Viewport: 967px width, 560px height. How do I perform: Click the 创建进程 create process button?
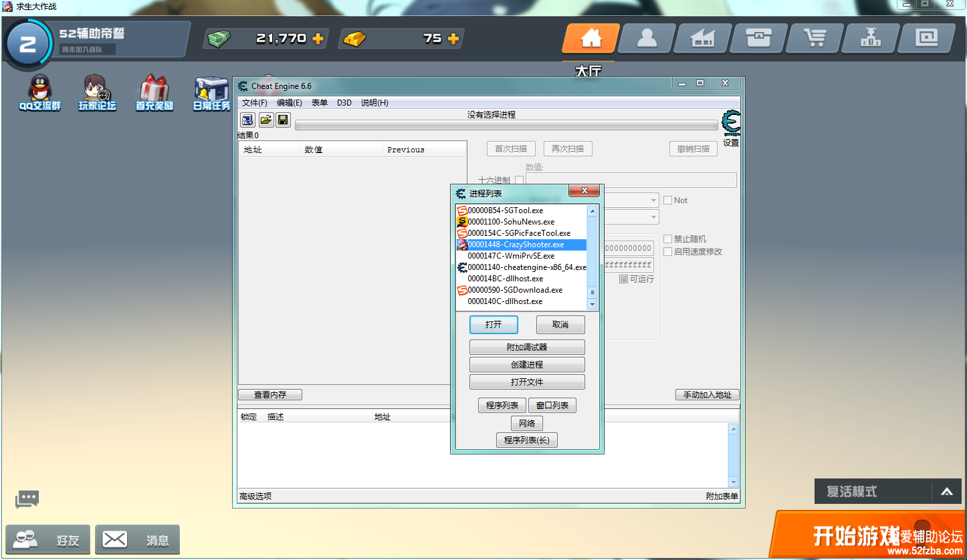(527, 365)
